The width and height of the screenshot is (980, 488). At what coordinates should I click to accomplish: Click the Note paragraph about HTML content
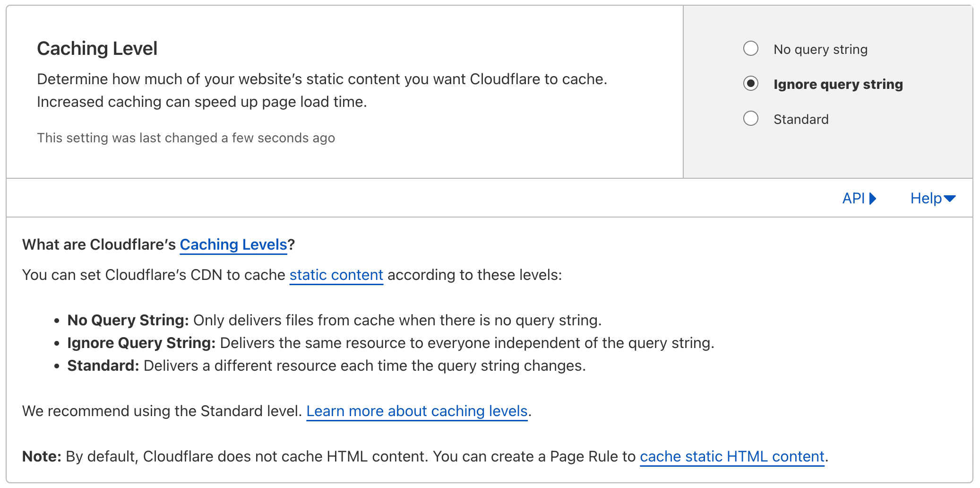tap(425, 456)
